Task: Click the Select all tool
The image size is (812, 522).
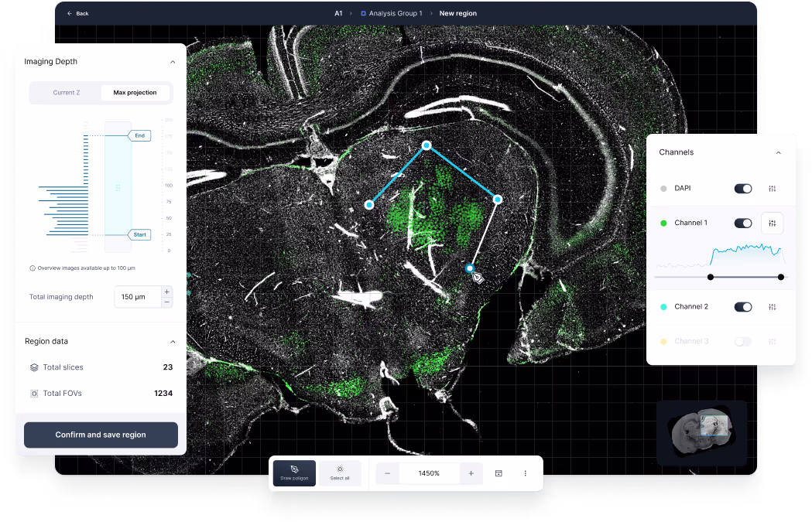Action: (x=340, y=473)
